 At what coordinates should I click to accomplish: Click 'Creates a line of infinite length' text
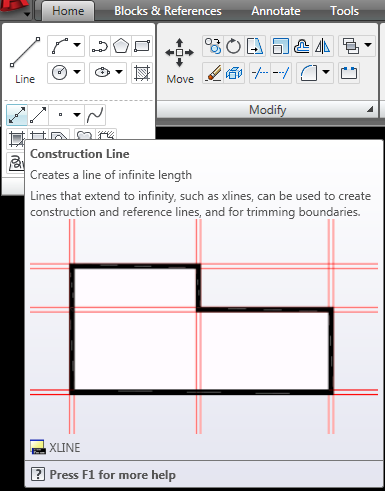[x=111, y=175]
